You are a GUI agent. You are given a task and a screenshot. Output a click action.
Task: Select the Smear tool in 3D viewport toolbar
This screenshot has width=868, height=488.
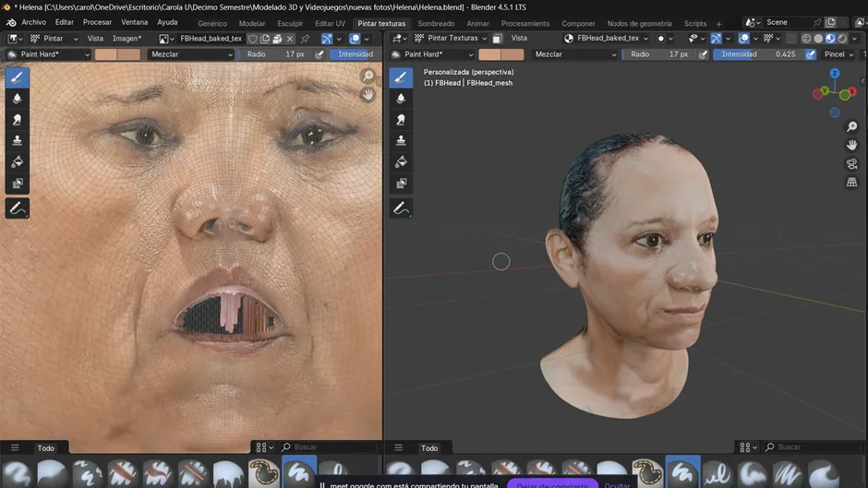401,119
